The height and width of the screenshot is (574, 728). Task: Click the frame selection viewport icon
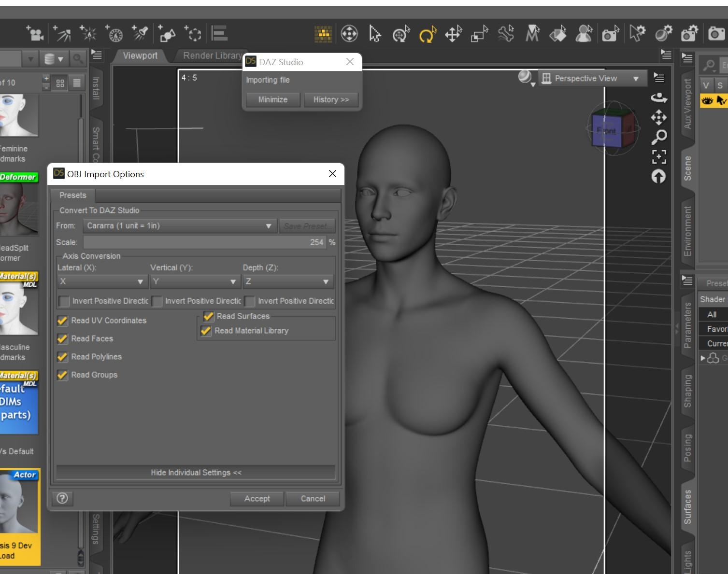[x=659, y=156]
